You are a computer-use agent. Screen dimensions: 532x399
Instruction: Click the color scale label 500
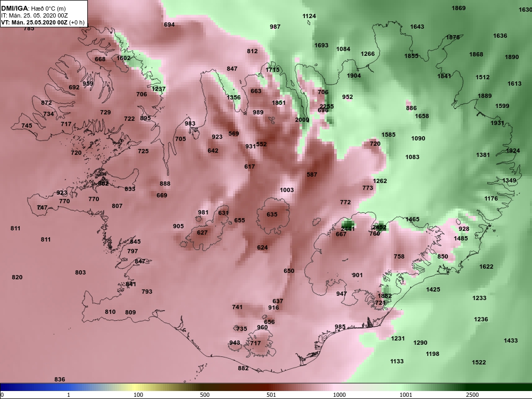(205, 395)
